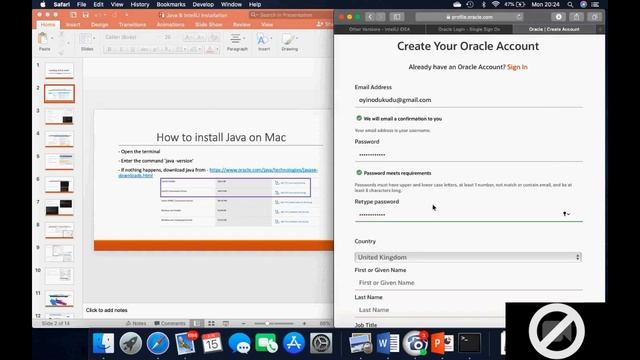Open the Animations tab in PowerPoint
The image size is (640, 360).
(x=170, y=24)
